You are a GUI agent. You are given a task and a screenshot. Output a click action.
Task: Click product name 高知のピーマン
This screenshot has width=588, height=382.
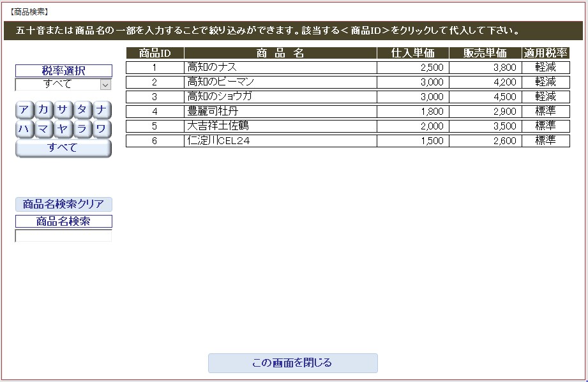(280, 82)
